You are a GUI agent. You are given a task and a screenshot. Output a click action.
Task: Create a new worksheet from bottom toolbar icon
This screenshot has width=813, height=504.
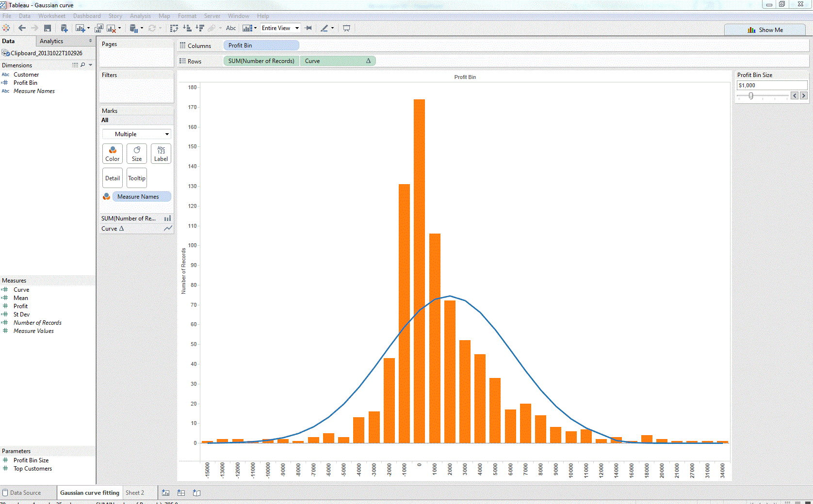(165, 492)
